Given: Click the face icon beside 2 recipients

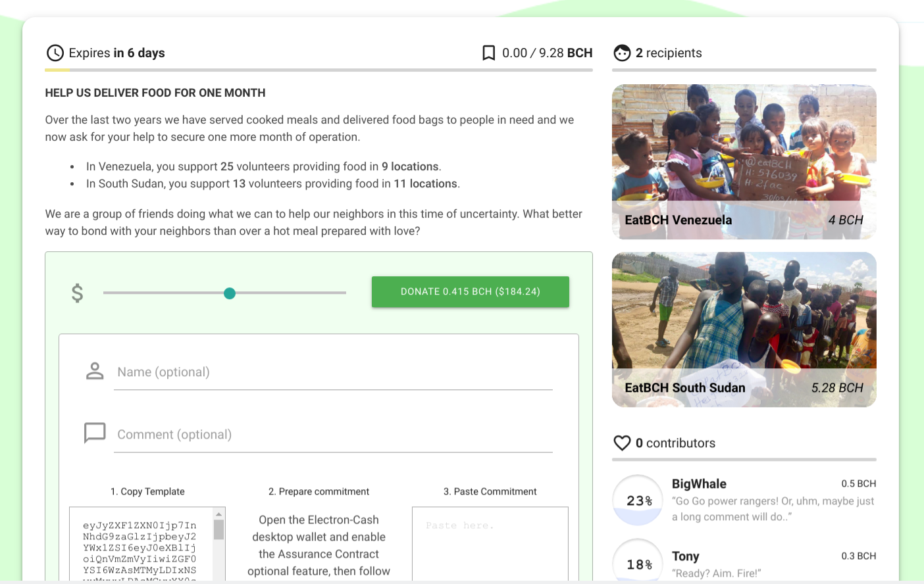Looking at the screenshot, I should point(622,53).
